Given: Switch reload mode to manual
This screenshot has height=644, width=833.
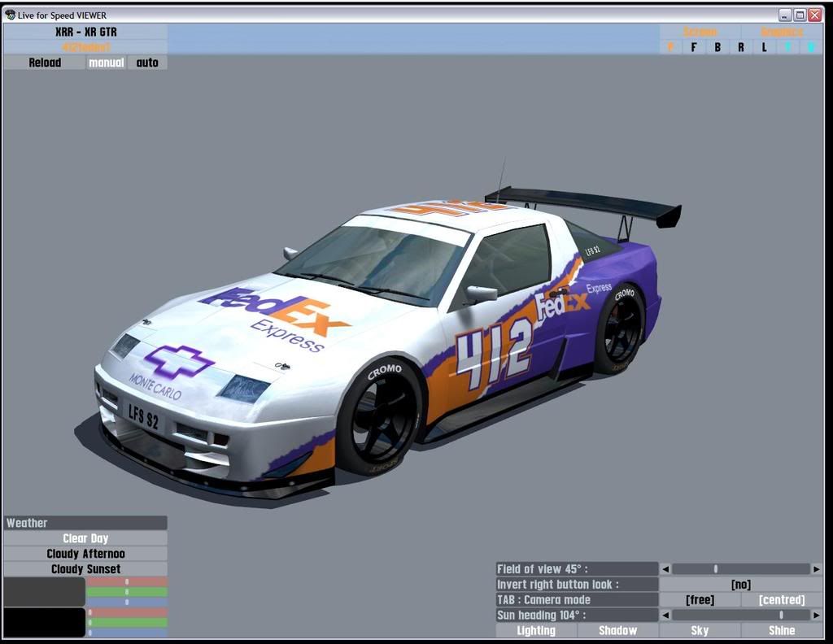Looking at the screenshot, I should tap(107, 63).
